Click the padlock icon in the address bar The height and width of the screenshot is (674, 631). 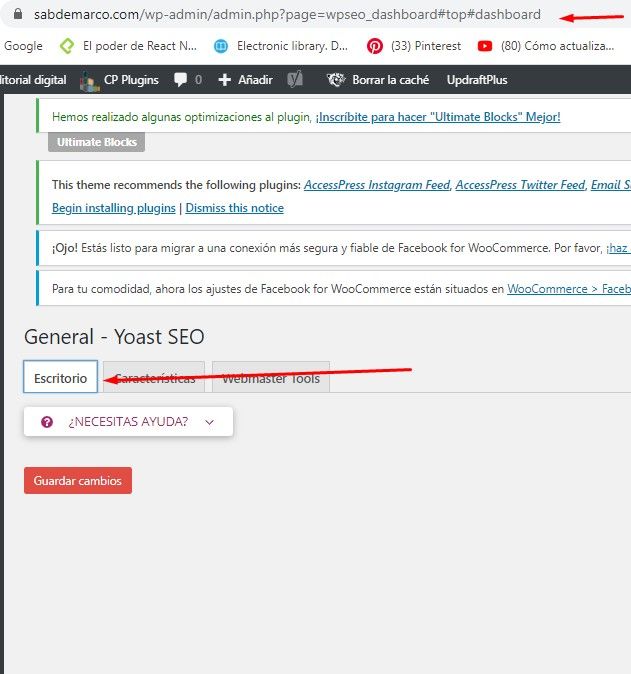[18, 14]
